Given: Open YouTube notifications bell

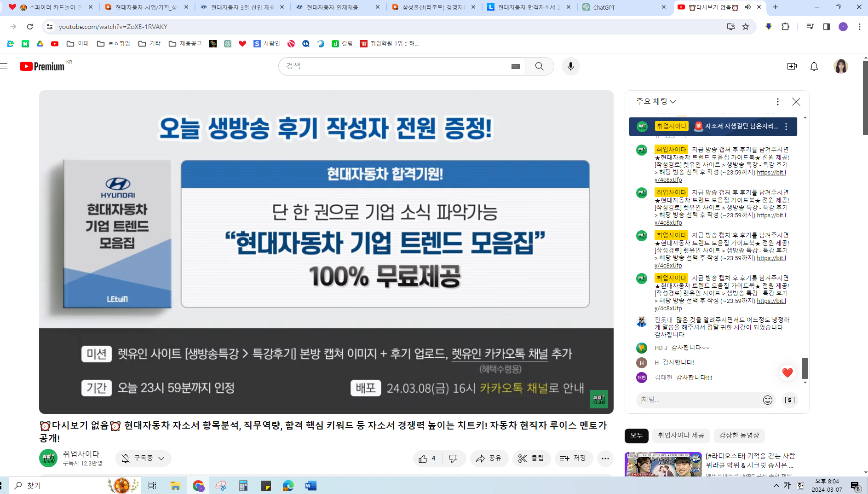Looking at the screenshot, I should [814, 66].
